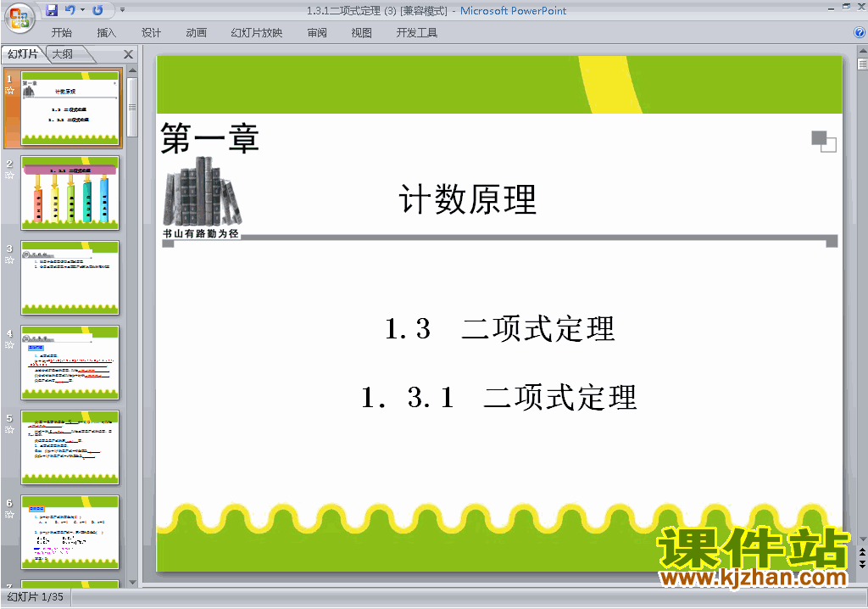Screen dimensions: 868x609
Task: Redo the last action
Action: [x=98, y=10]
